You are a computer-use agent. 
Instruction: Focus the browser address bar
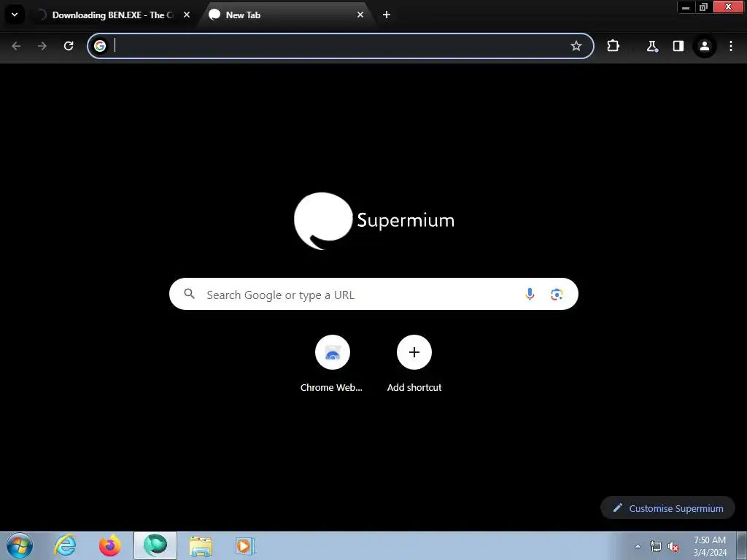[340, 46]
